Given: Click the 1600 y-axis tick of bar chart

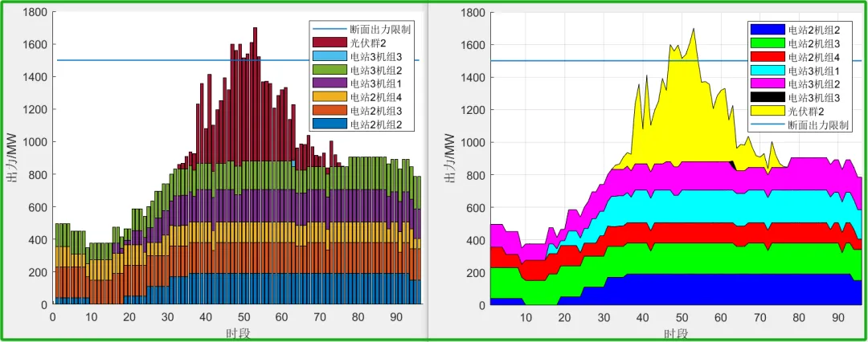Looking at the screenshot, I should coord(36,45).
